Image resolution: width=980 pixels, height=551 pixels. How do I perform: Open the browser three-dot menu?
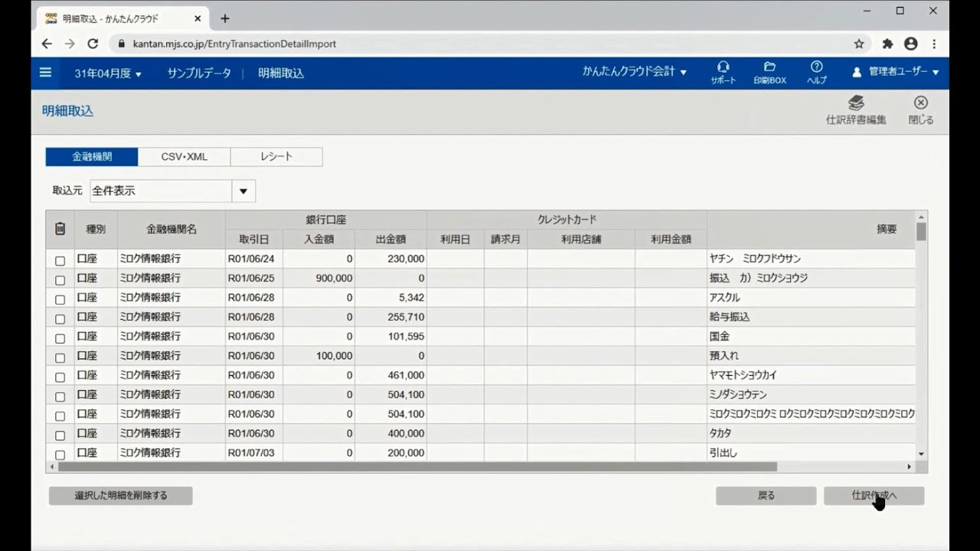(934, 44)
